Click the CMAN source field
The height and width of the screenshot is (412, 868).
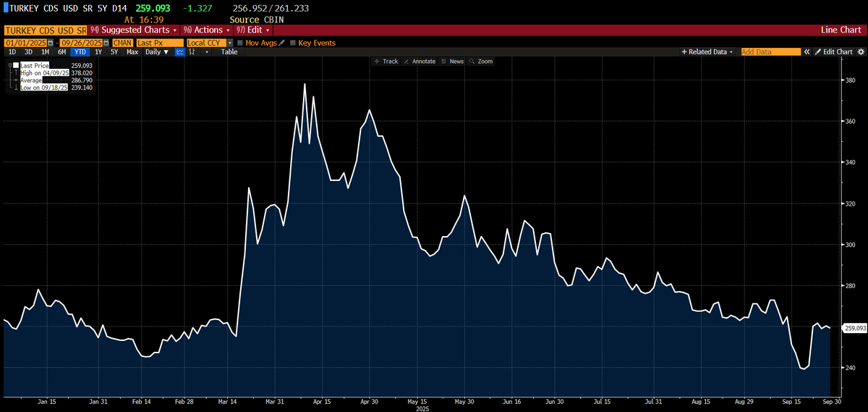click(122, 43)
